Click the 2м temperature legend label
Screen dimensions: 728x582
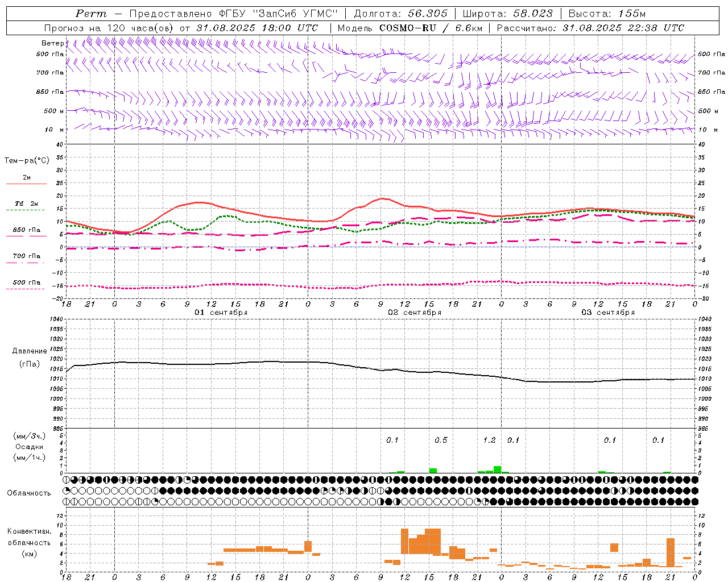(27, 177)
